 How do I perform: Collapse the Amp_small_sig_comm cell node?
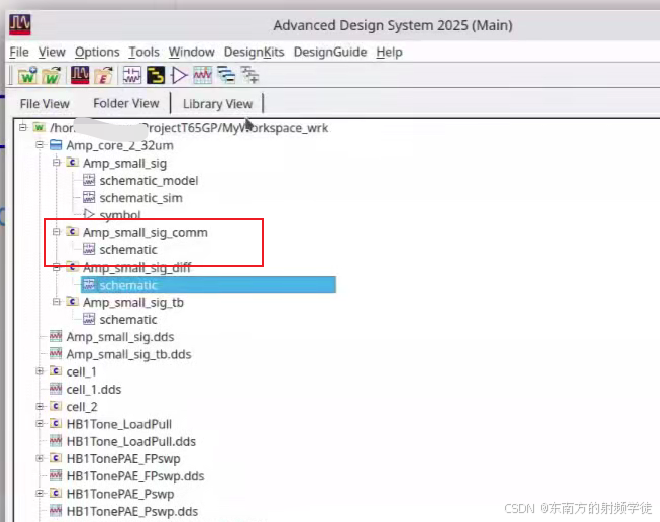coord(56,232)
